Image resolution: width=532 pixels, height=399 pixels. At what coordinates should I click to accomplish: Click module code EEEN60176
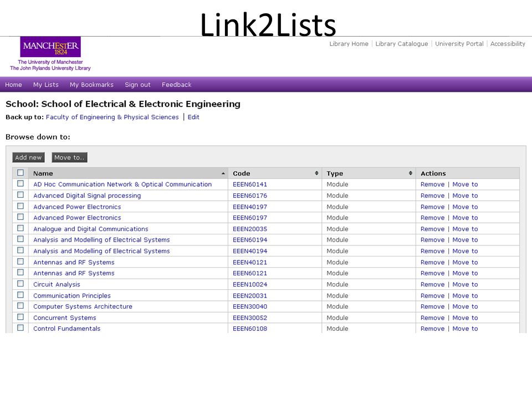(x=250, y=196)
